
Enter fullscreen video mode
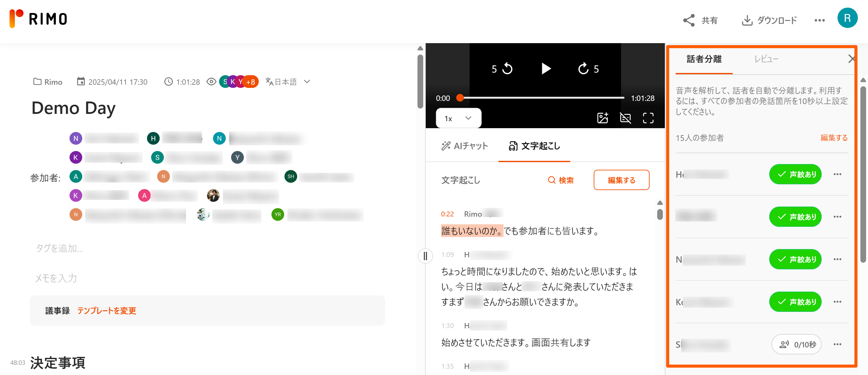point(648,118)
